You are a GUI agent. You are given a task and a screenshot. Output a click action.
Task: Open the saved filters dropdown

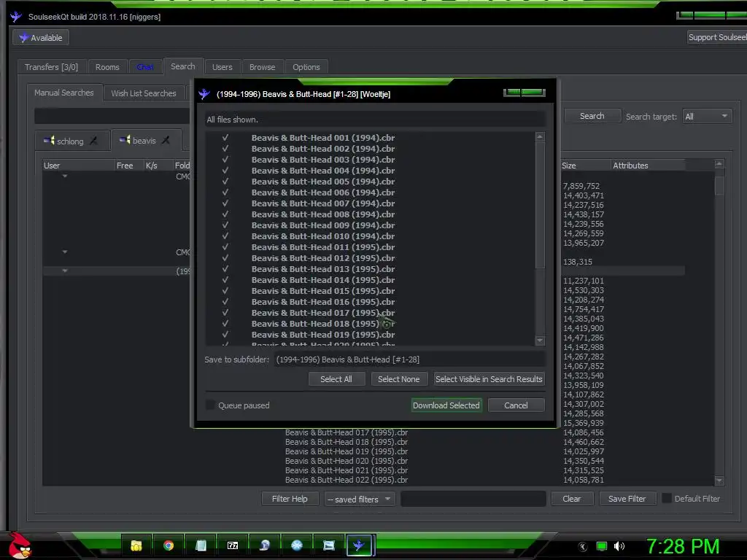pos(360,499)
